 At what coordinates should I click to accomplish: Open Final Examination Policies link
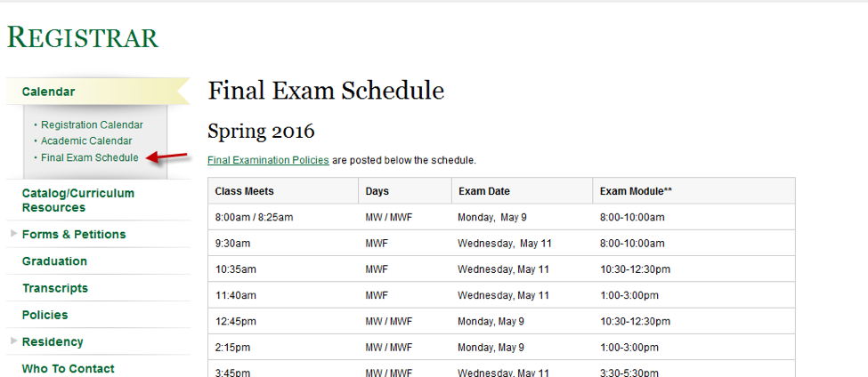pos(268,161)
